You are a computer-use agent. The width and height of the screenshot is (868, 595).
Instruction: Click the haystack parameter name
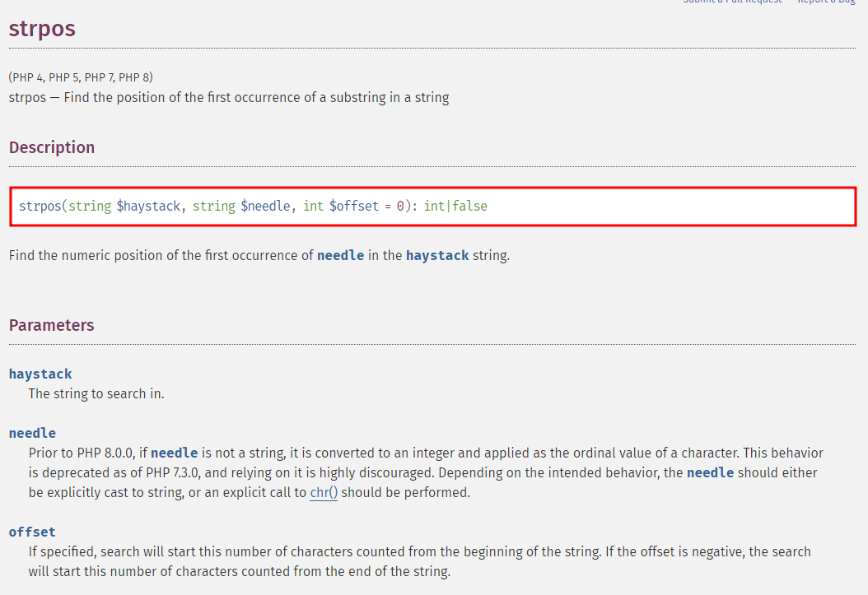(40, 374)
